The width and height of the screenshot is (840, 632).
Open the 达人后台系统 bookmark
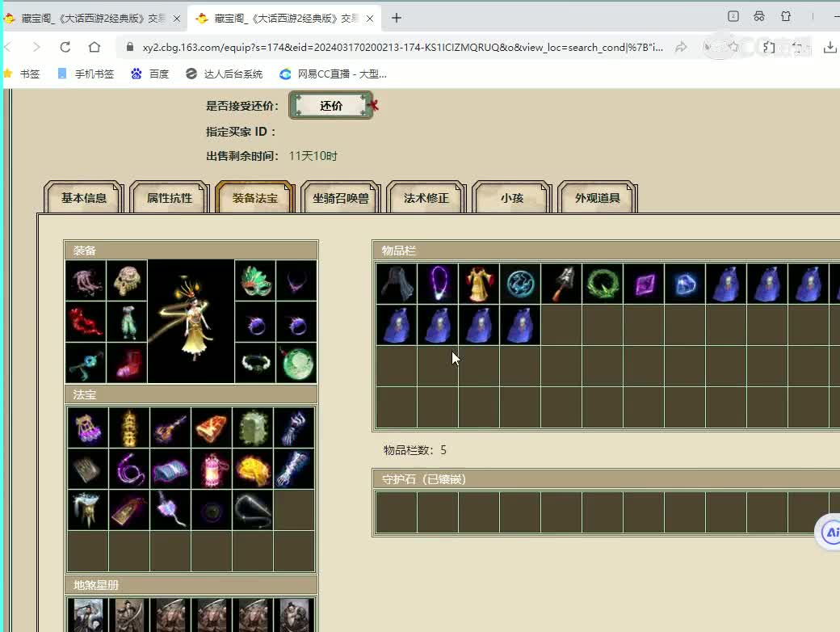pyautogui.click(x=225, y=74)
